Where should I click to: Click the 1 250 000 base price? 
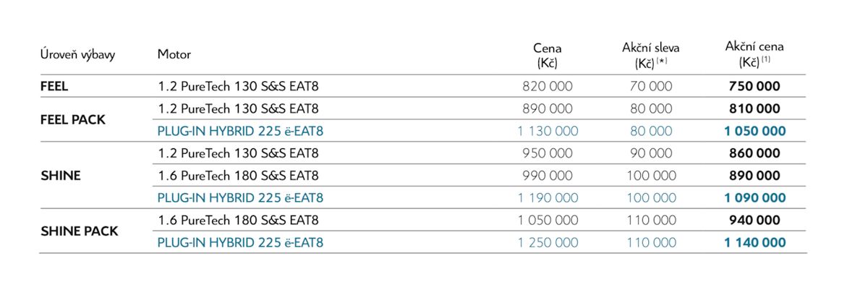point(548,242)
